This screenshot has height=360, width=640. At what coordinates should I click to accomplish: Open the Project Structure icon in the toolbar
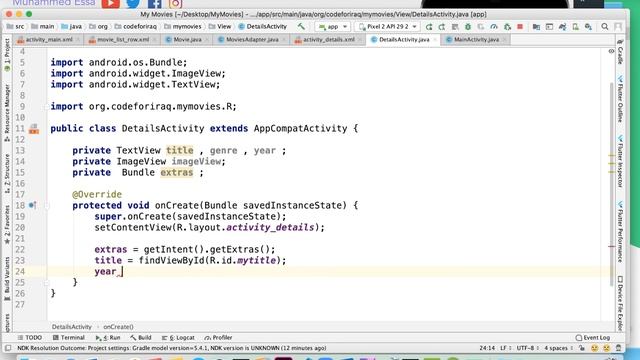[x=536, y=27]
